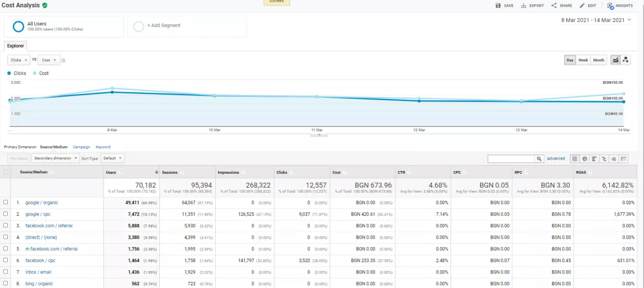Select the data table view icon
Image resolution: width=644 pixels, height=288 pixels.
point(575,158)
